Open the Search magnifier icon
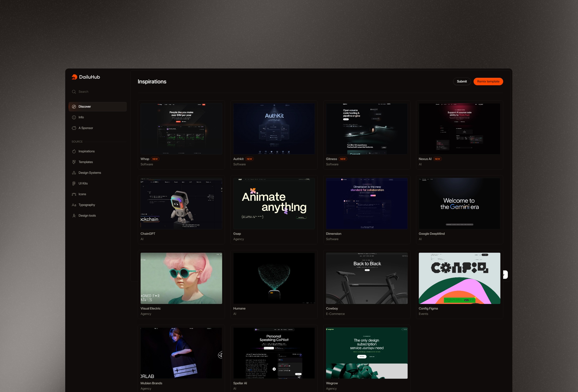Screen dimensions: 578x392 coord(74,91)
